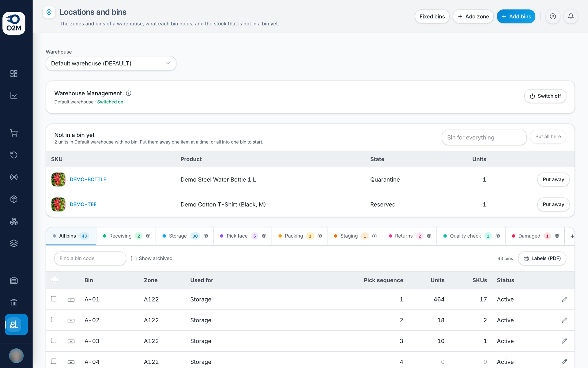Click the O2M logo
The width and height of the screenshot is (588, 368).
pyautogui.click(x=14, y=23)
